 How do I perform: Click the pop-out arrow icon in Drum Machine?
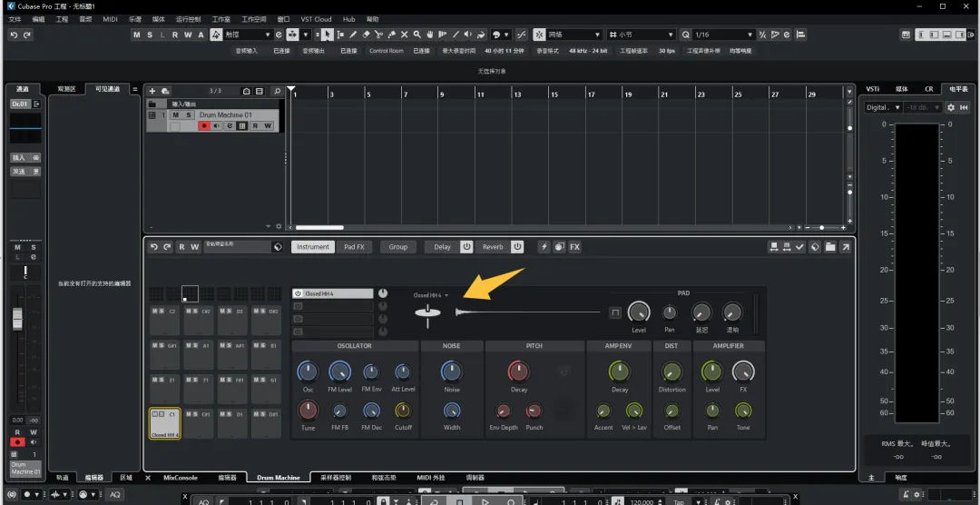pyautogui.click(x=845, y=247)
